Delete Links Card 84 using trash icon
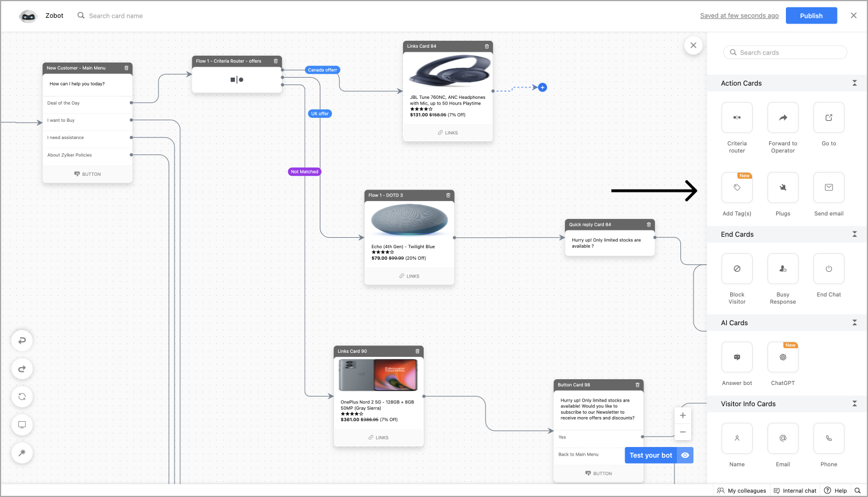 (487, 46)
